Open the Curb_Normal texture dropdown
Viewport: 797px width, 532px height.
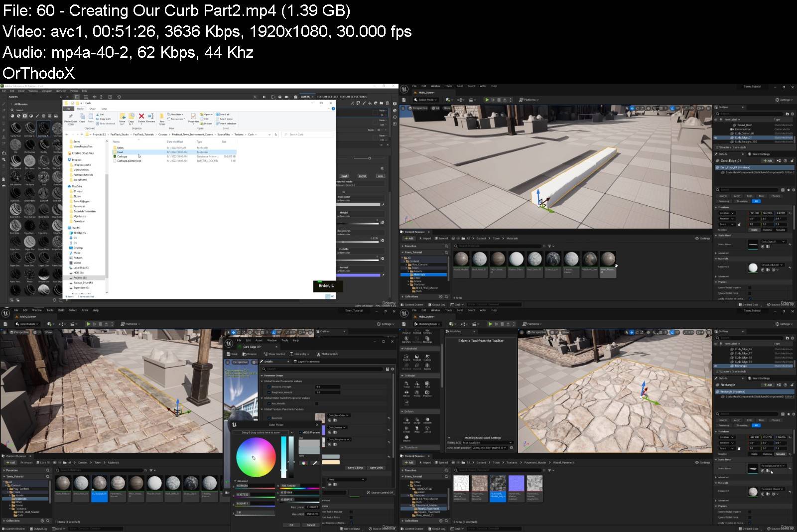pyautogui.click(x=337, y=427)
